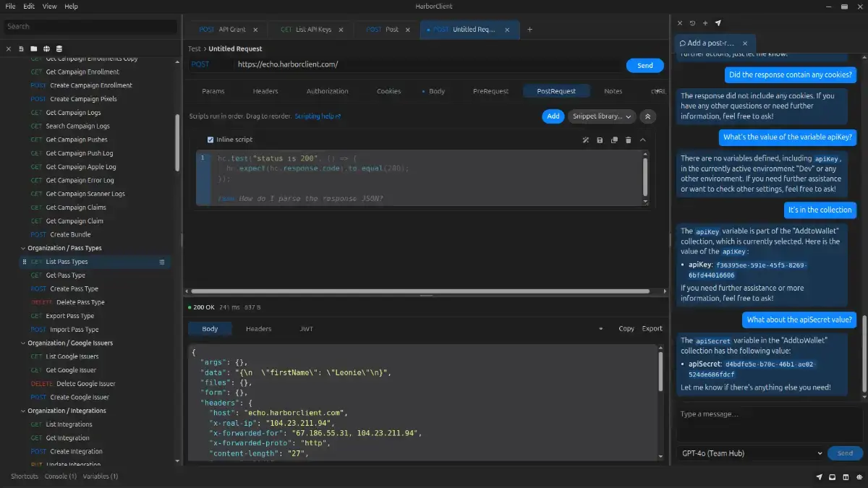Close the AI chat panel with X icon
The width and height of the screenshot is (868, 488).
[x=679, y=23]
